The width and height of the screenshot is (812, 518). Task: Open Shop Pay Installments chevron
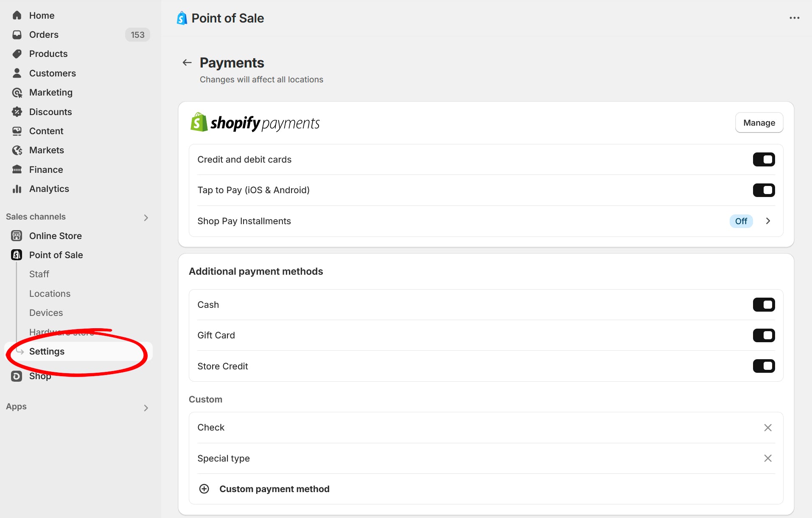click(x=768, y=221)
